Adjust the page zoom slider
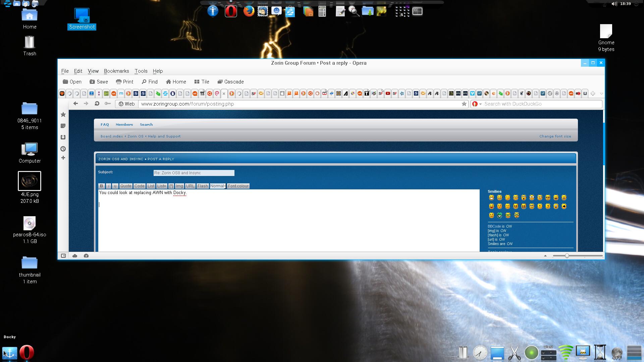The width and height of the screenshot is (644, 362). point(567,256)
